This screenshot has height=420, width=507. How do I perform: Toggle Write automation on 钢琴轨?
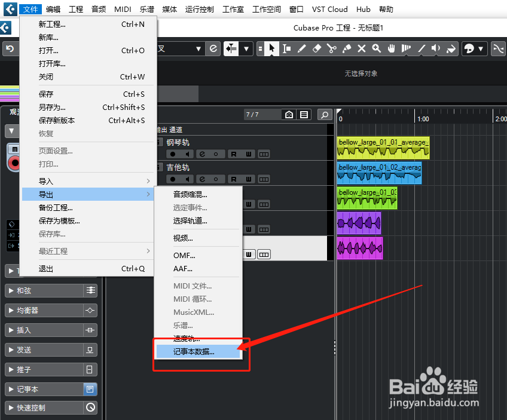click(248, 154)
